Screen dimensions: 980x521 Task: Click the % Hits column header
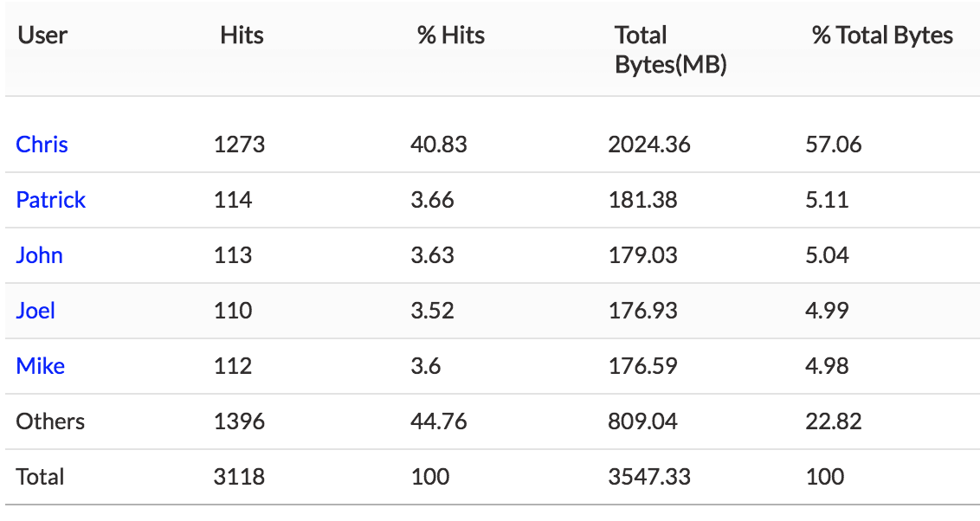point(450,35)
